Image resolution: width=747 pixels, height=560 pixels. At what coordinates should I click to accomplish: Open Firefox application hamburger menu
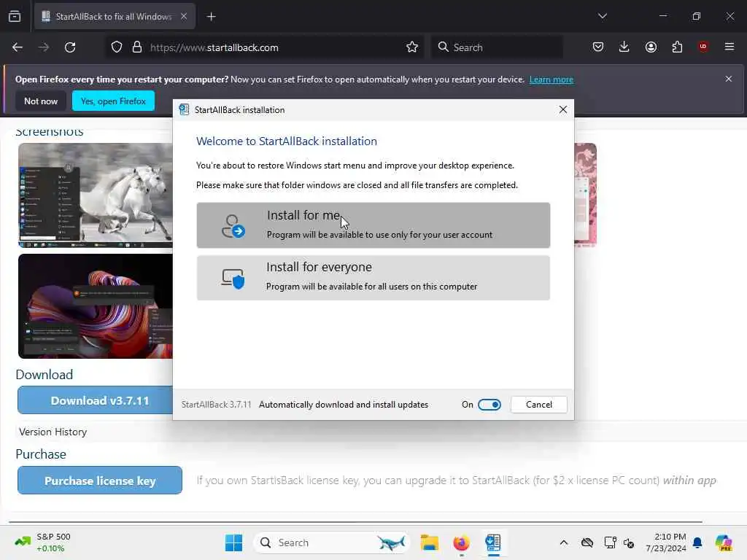[729, 47]
